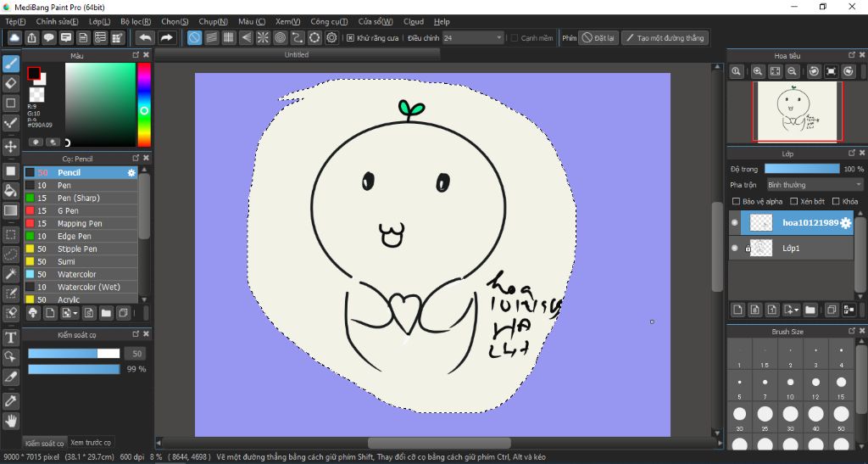Click the Redo arrow

(x=167, y=37)
